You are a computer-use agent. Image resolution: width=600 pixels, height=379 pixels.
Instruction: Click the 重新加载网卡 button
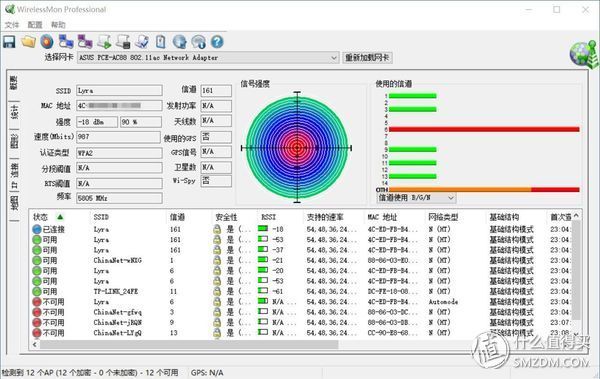(367, 58)
